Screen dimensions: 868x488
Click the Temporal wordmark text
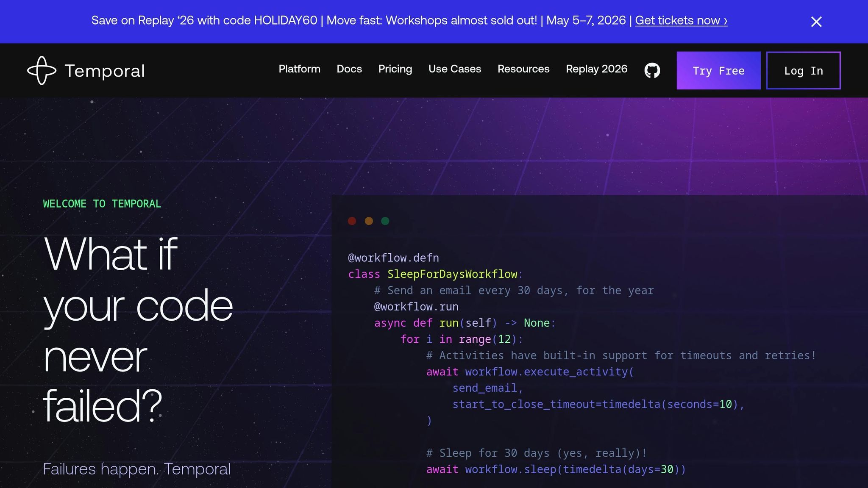click(104, 71)
